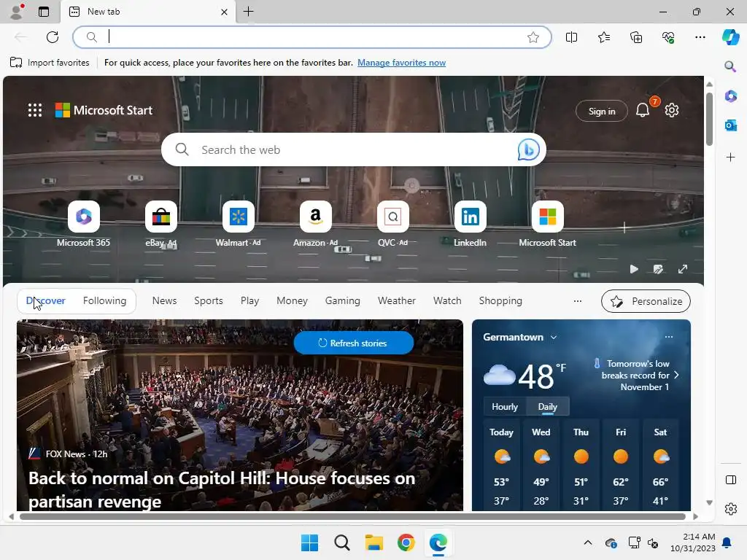This screenshot has width=747, height=560.
Task: Select the Discover feed tab
Action: click(46, 301)
